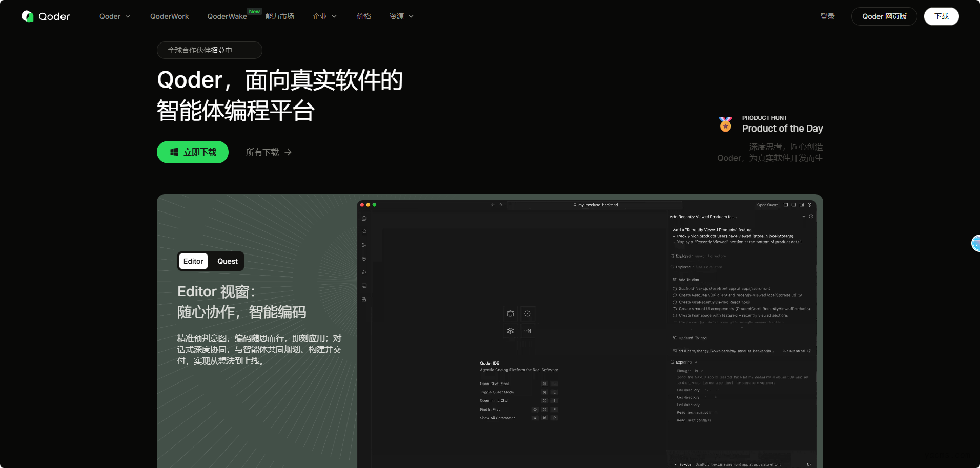
Task: Open Source Control icon in IDE sidebar
Action: [x=364, y=245]
